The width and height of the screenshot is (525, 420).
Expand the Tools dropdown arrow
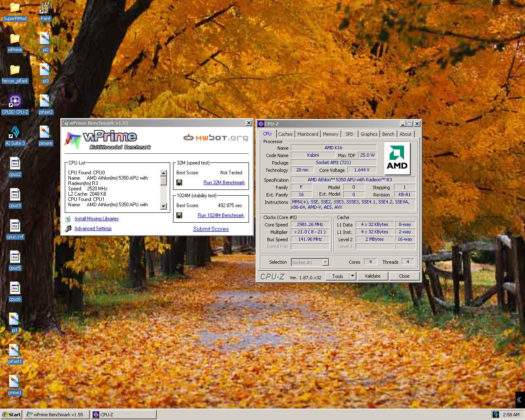tap(352, 276)
